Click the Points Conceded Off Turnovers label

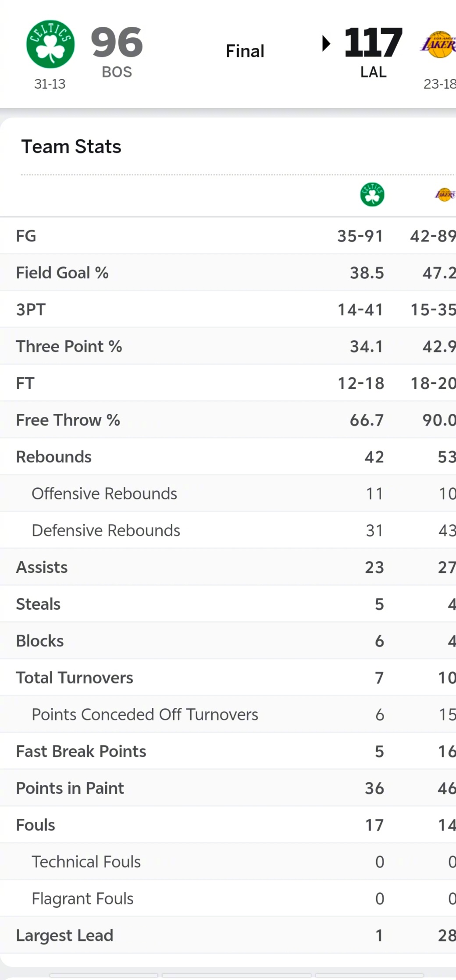[x=145, y=714]
